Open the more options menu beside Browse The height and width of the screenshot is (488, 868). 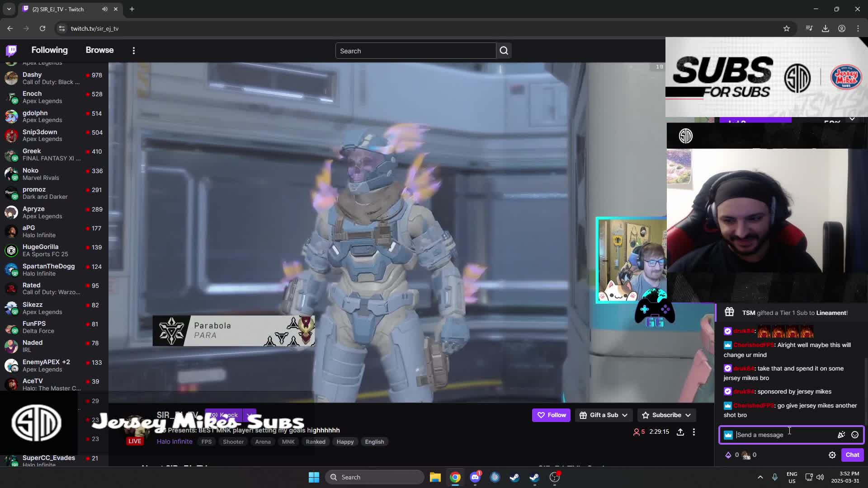point(134,51)
